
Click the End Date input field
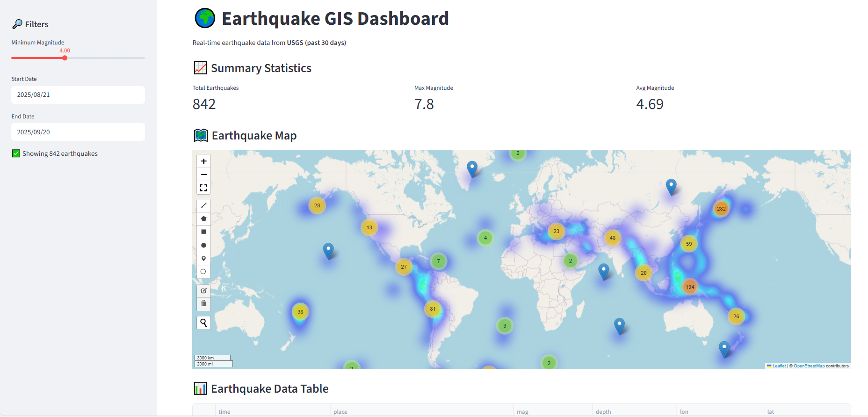click(x=78, y=132)
